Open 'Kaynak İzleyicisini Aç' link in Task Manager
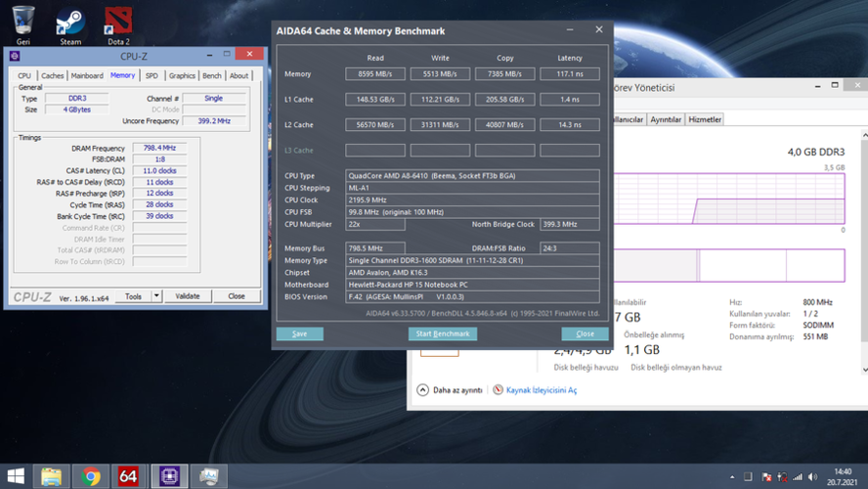Image resolution: width=868 pixels, height=489 pixels. point(542,390)
